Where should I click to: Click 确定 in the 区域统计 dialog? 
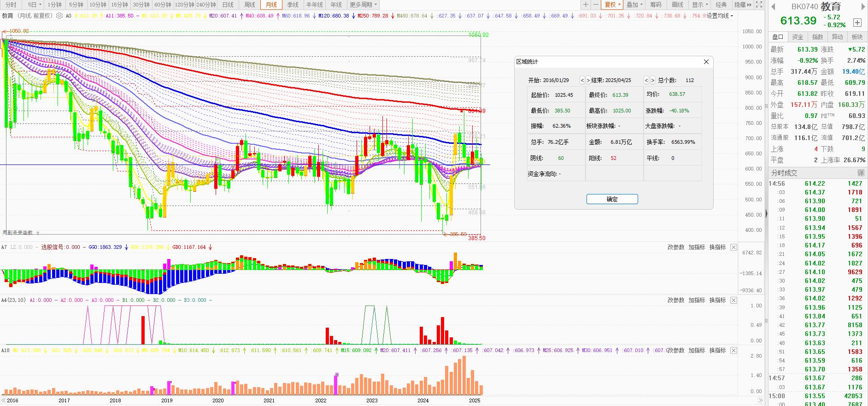pyautogui.click(x=612, y=199)
